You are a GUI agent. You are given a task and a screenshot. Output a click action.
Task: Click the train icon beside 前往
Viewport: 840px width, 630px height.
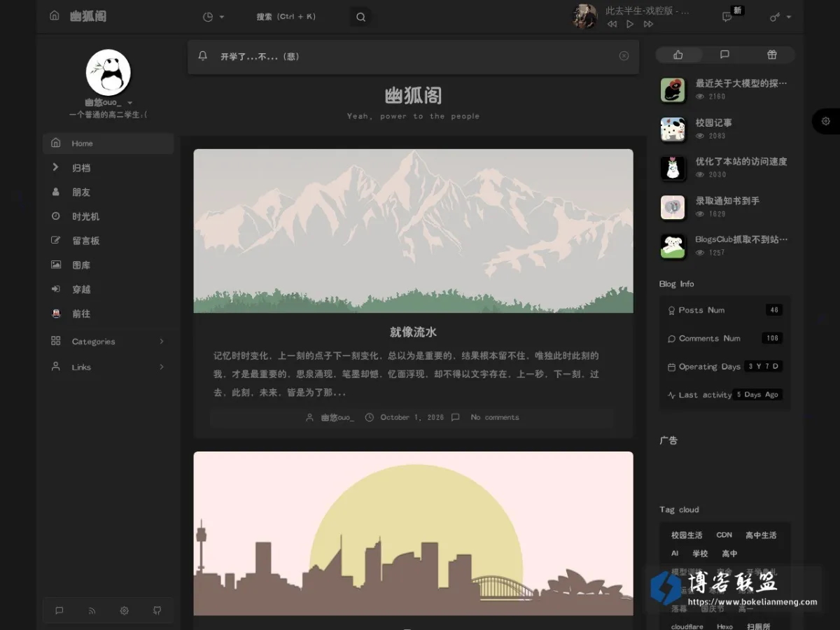tap(55, 314)
